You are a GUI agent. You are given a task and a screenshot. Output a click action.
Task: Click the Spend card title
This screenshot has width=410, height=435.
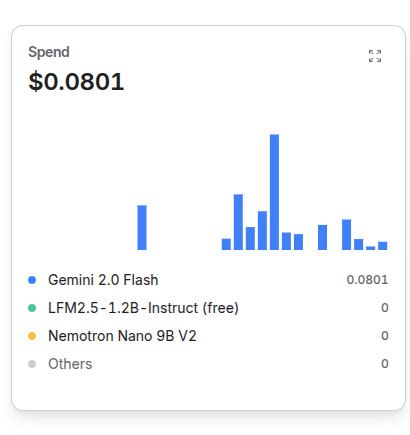pos(49,52)
